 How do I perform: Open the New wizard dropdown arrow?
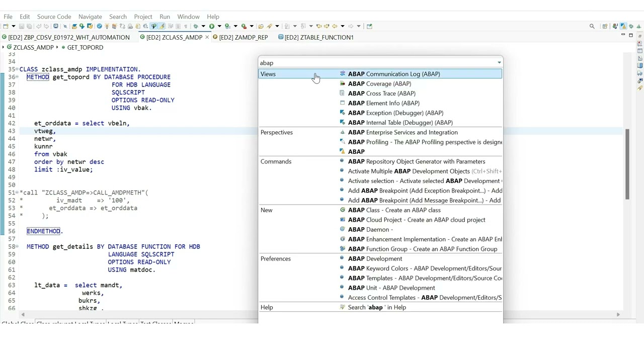[x=14, y=26]
